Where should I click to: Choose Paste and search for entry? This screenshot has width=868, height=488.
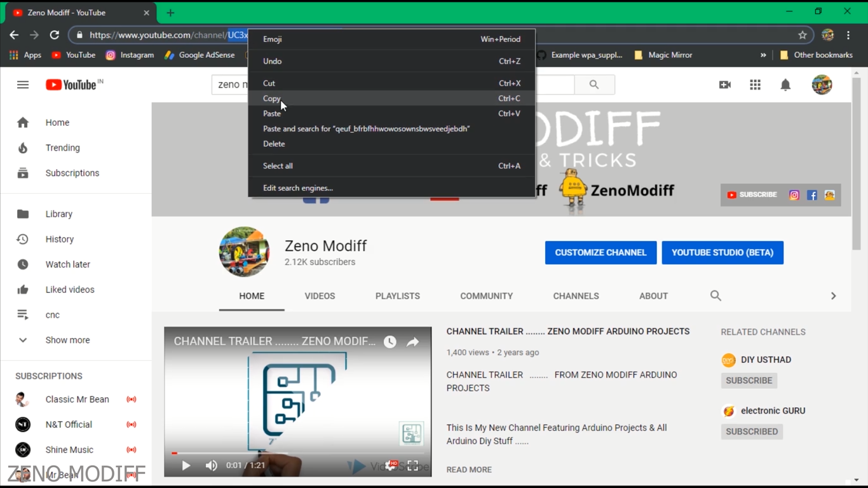(x=391, y=129)
